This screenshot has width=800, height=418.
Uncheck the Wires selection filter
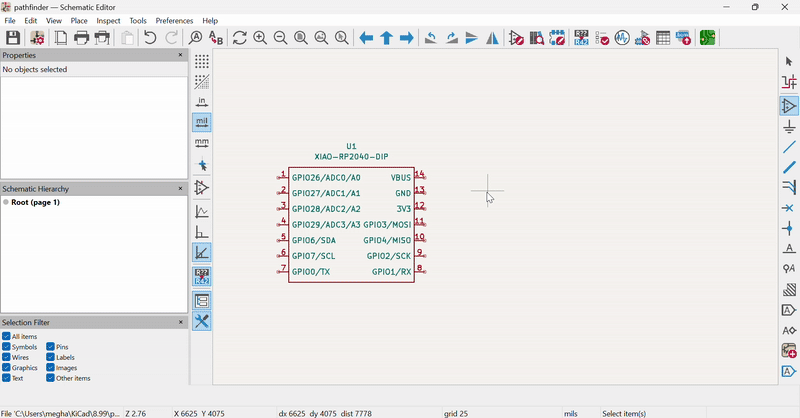click(x=6, y=358)
